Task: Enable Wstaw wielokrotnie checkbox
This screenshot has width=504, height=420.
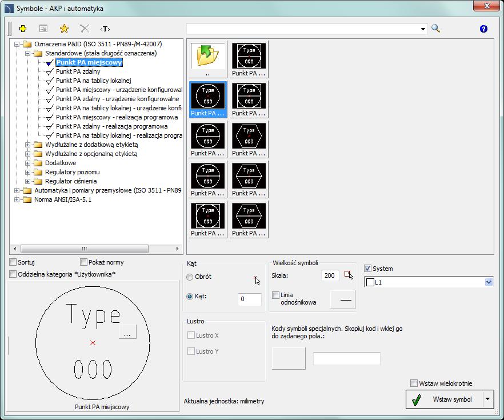Action: coord(414,383)
